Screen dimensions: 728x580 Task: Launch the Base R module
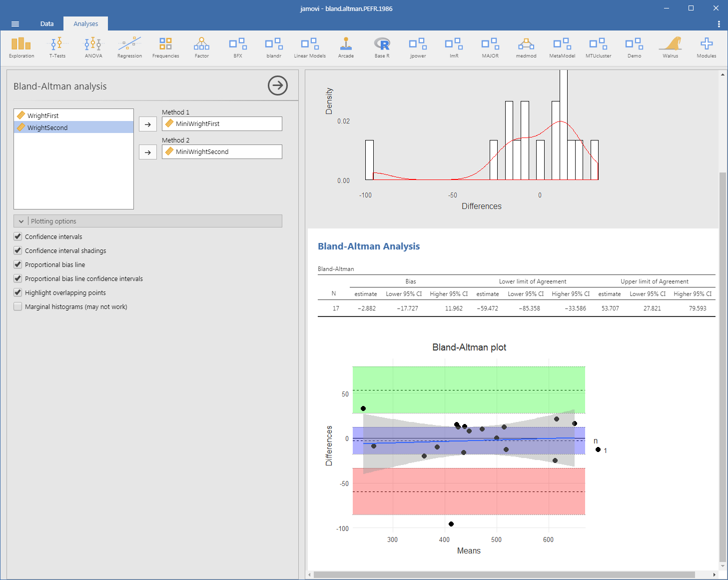tap(382, 47)
